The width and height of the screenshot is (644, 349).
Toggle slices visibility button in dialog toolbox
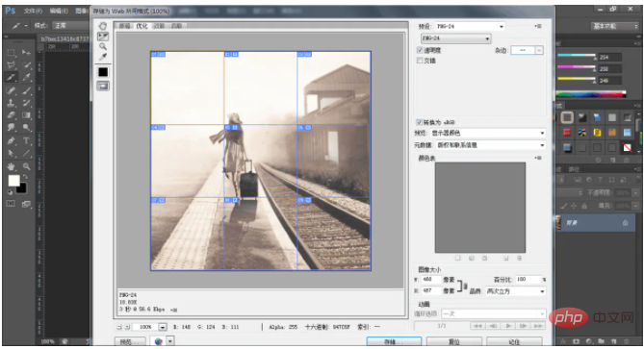click(103, 86)
